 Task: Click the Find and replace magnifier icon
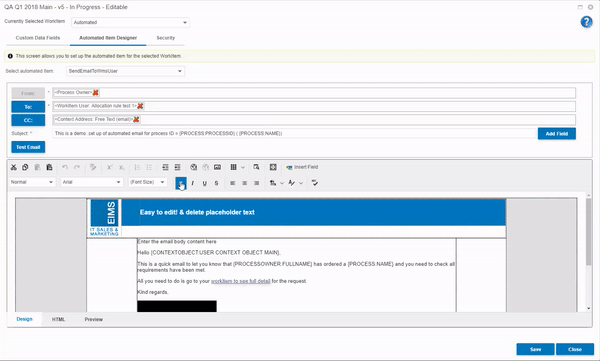pyautogui.click(x=256, y=167)
